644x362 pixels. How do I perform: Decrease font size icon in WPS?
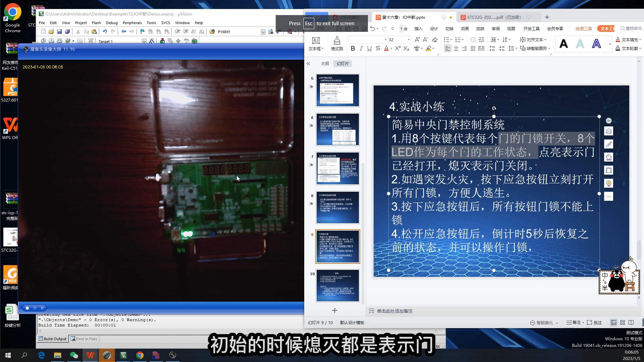point(426,40)
